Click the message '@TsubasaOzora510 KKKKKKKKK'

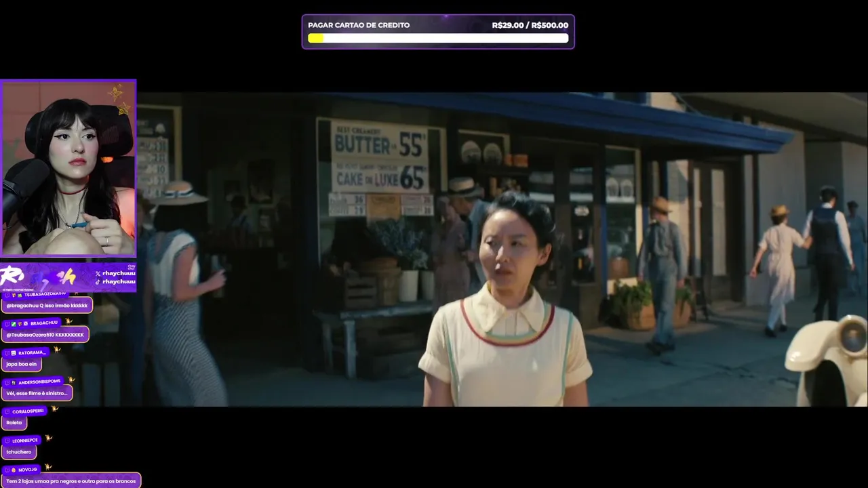pyautogui.click(x=45, y=335)
